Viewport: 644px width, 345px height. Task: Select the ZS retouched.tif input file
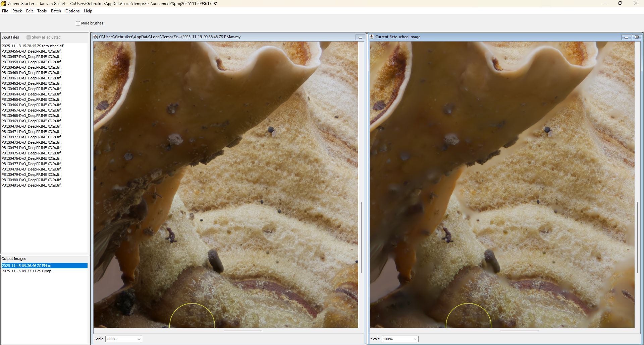tap(33, 46)
